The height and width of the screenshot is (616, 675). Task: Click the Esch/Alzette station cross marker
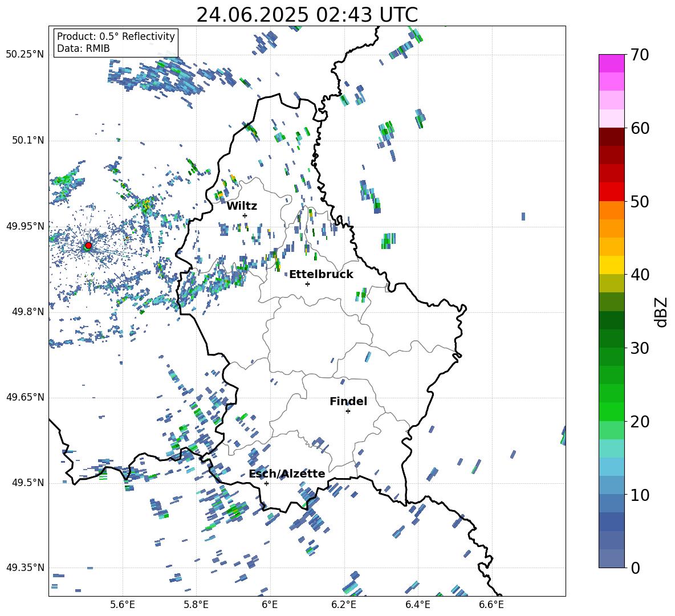pos(266,483)
